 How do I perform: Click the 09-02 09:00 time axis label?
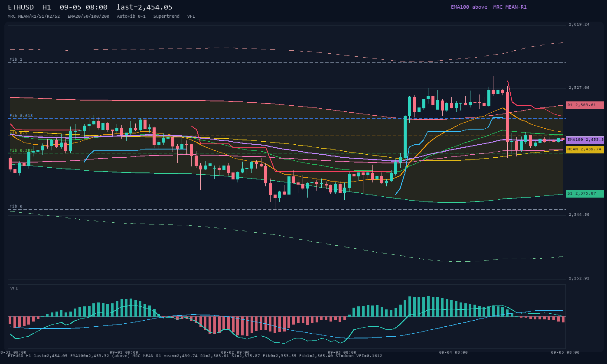point(235,352)
